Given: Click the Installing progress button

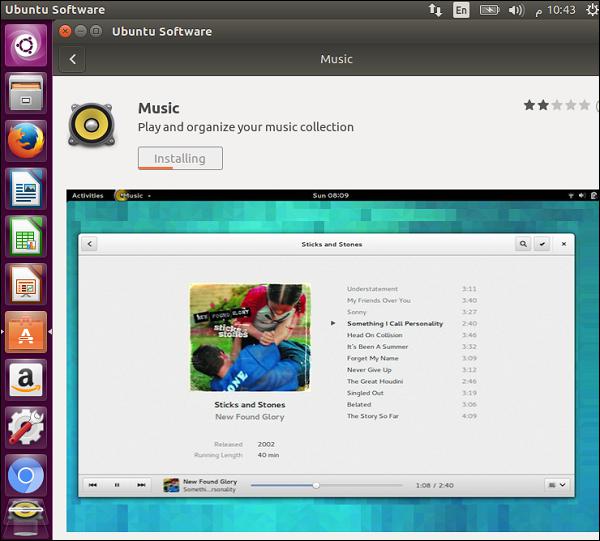Looking at the screenshot, I should point(180,158).
